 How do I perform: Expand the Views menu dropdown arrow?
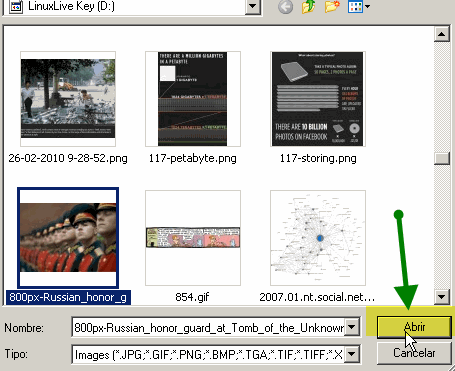point(367,7)
